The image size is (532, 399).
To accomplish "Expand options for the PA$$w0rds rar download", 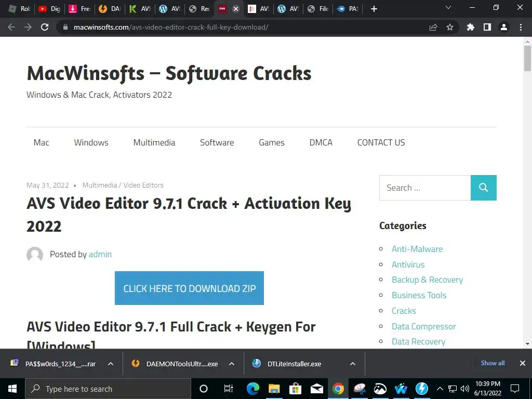I will tap(111, 364).
